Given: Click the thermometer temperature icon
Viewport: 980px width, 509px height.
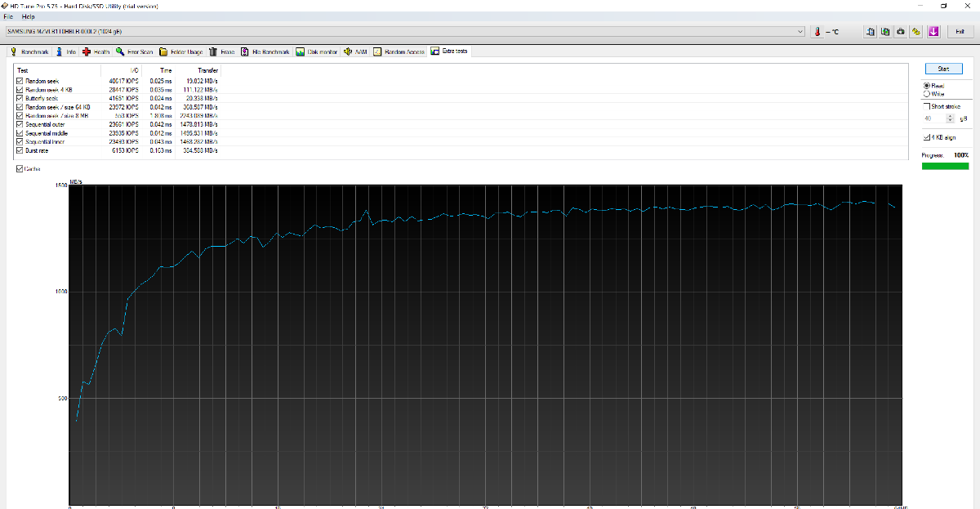Looking at the screenshot, I should 817,32.
